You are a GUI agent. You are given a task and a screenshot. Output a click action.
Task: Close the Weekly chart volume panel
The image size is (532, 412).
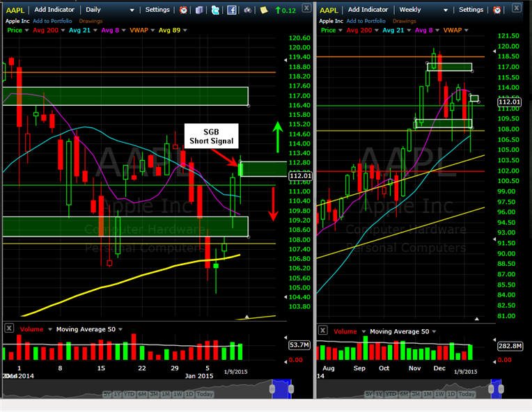pyautogui.click(x=322, y=331)
